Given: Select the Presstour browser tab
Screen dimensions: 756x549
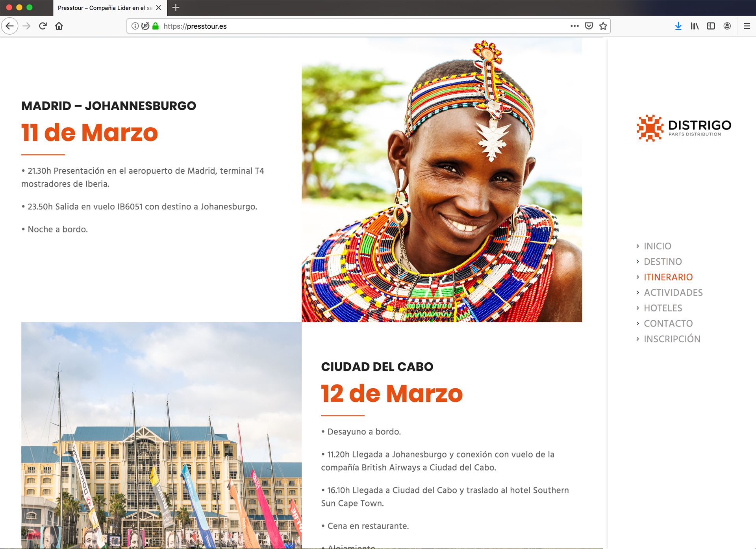Looking at the screenshot, I should pyautogui.click(x=104, y=8).
